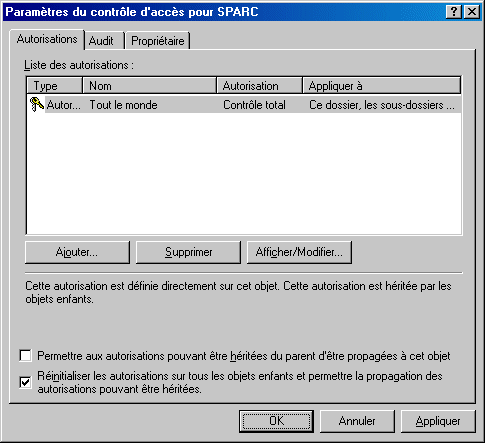Screen dimensions: 485x443
Task: Click the keys icon in permission entry
Action: pos(36,104)
